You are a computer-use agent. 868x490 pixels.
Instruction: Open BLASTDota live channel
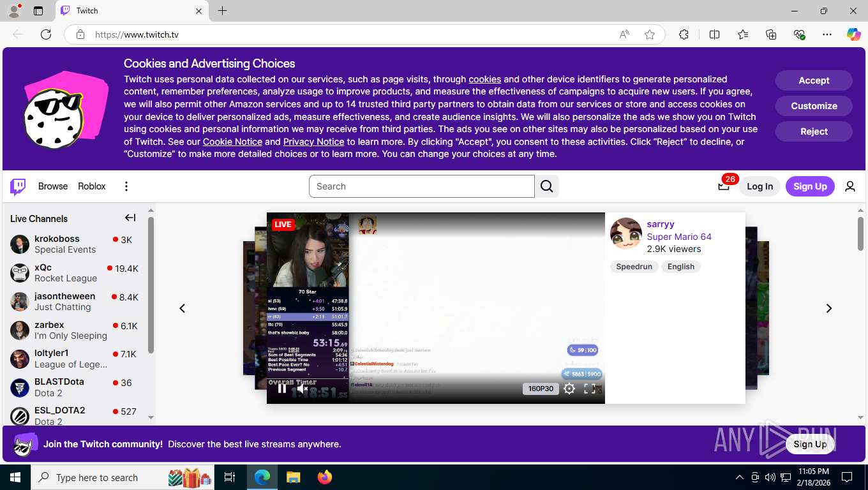[74, 387]
